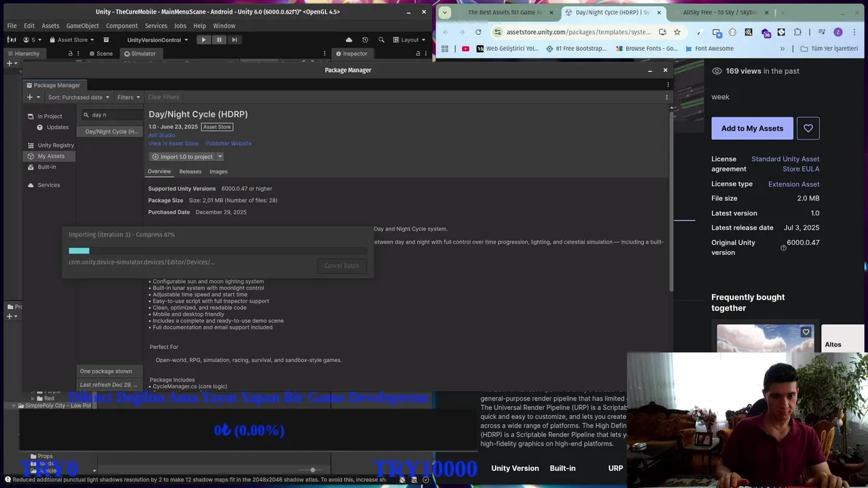
Task: Open the YouTube bookmark icon
Action: (465, 49)
